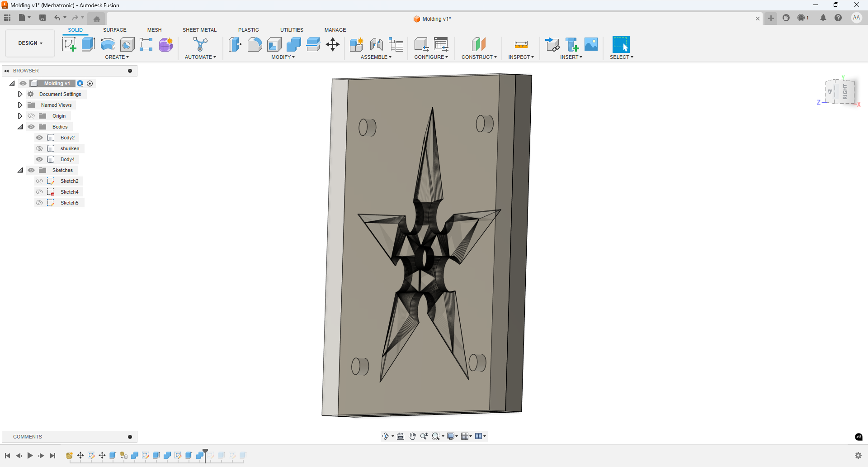This screenshot has width=868, height=467.
Task: Open the Create Form purple icon
Action: [166, 44]
